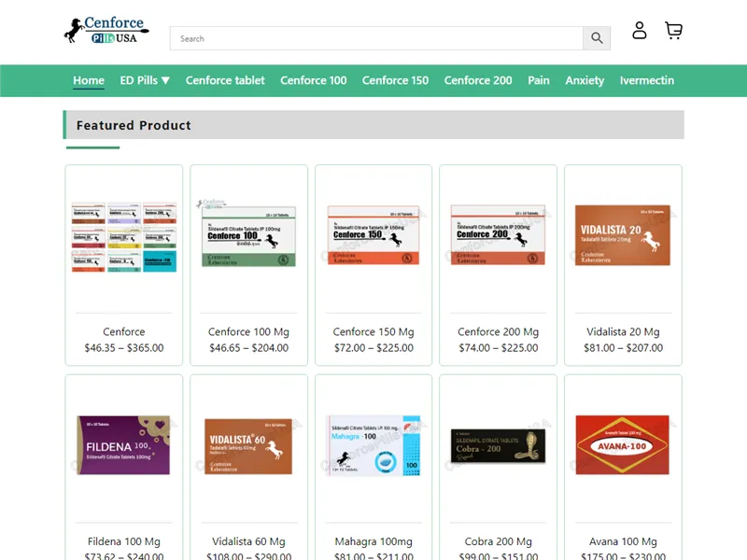
Task: Open the shopping cart icon
Action: coord(673,30)
